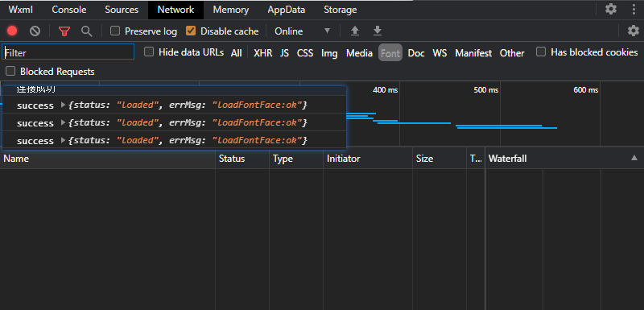
Task: Clear the network log
Action: pyautogui.click(x=35, y=31)
